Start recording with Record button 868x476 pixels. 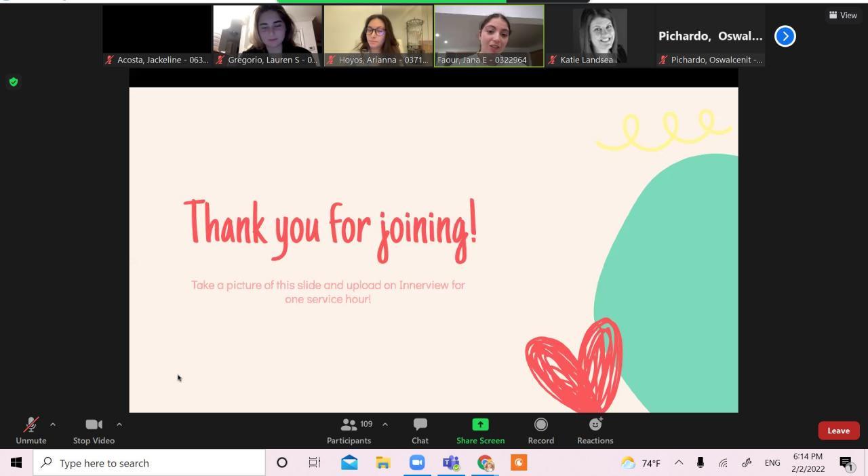click(x=540, y=431)
